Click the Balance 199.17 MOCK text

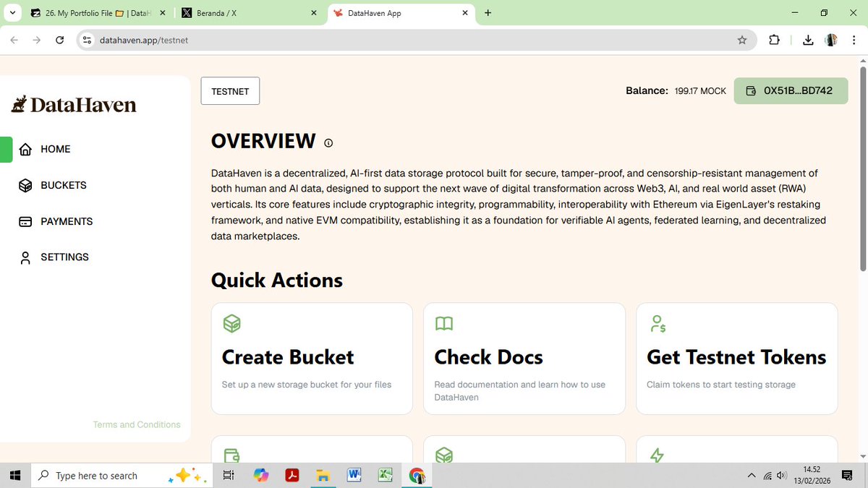[x=676, y=91]
